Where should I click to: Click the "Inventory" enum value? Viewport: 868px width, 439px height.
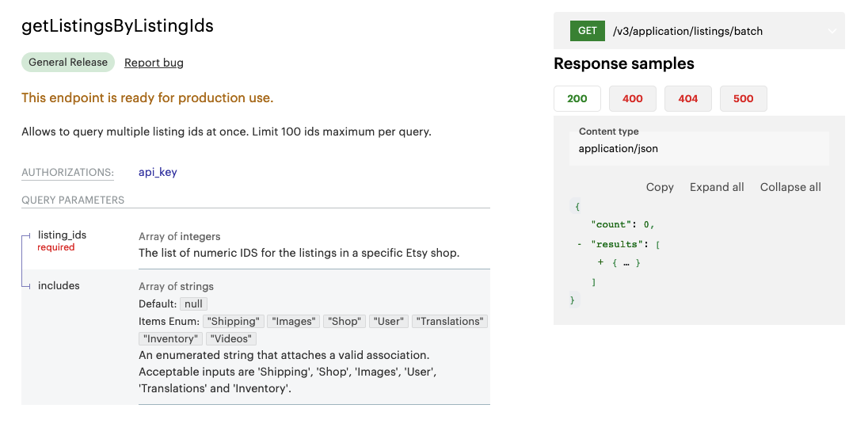(x=170, y=339)
